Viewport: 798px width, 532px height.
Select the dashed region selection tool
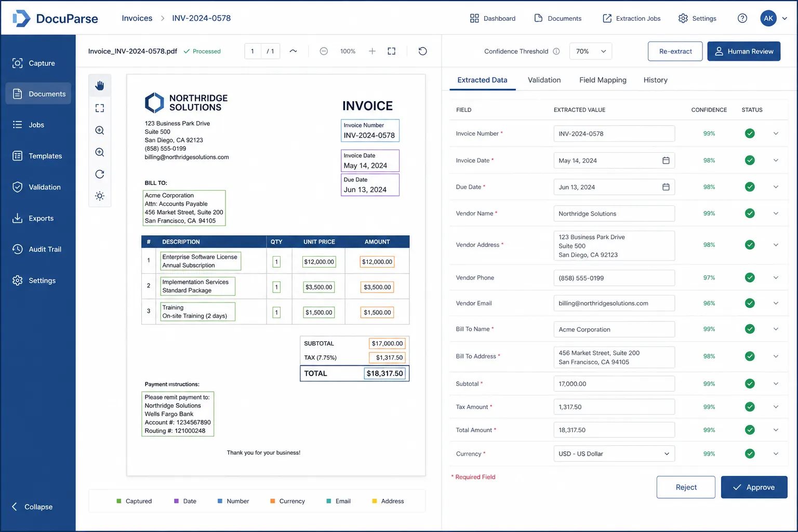(100, 108)
